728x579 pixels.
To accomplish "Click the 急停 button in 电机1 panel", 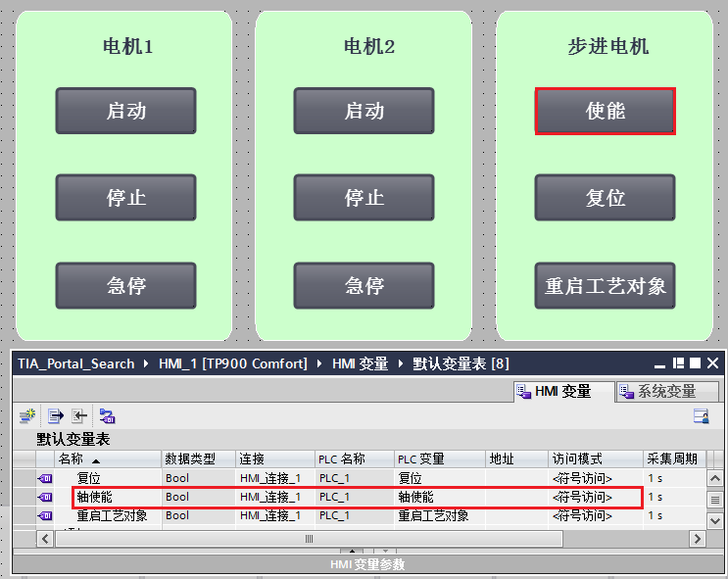I will pyautogui.click(x=125, y=285).
